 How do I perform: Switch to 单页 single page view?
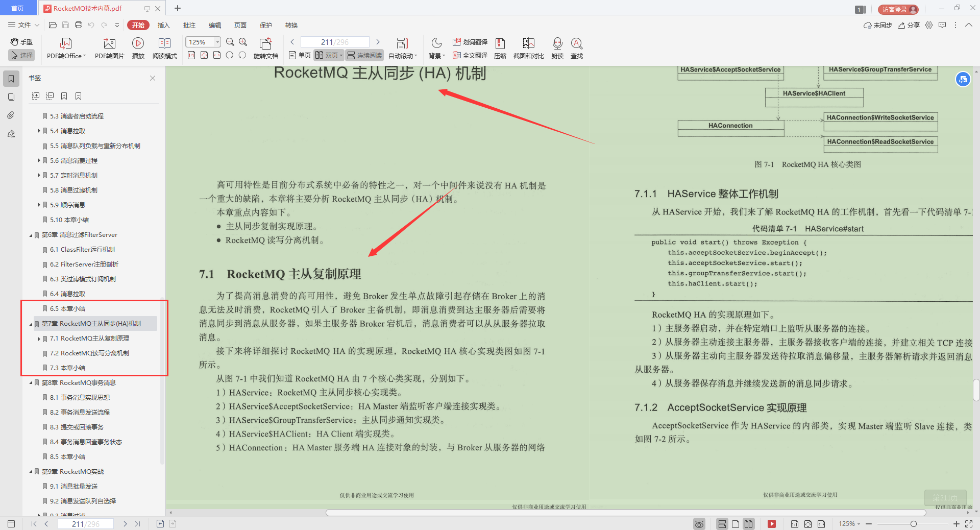tap(300, 55)
